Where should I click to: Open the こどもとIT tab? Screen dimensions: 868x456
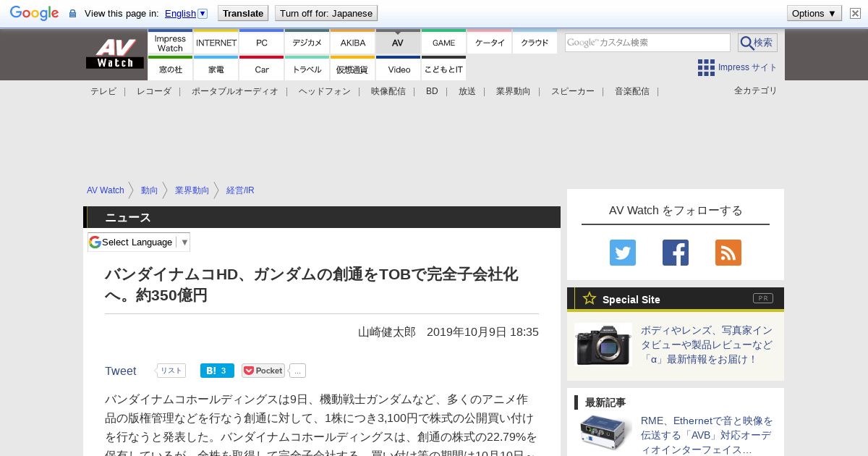tap(444, 69)
